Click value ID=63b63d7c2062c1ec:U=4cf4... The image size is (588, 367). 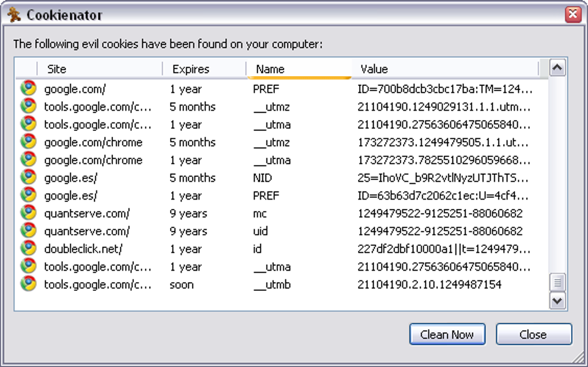click(443, 196)
